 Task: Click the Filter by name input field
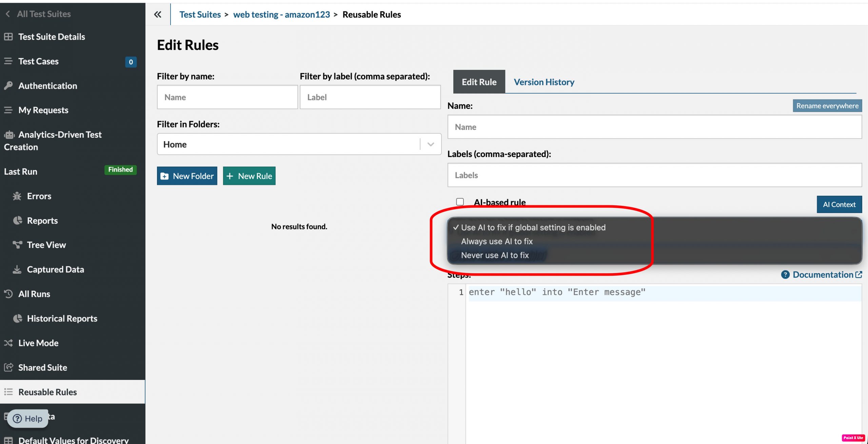pyautogui.click(x=227, y=97)
